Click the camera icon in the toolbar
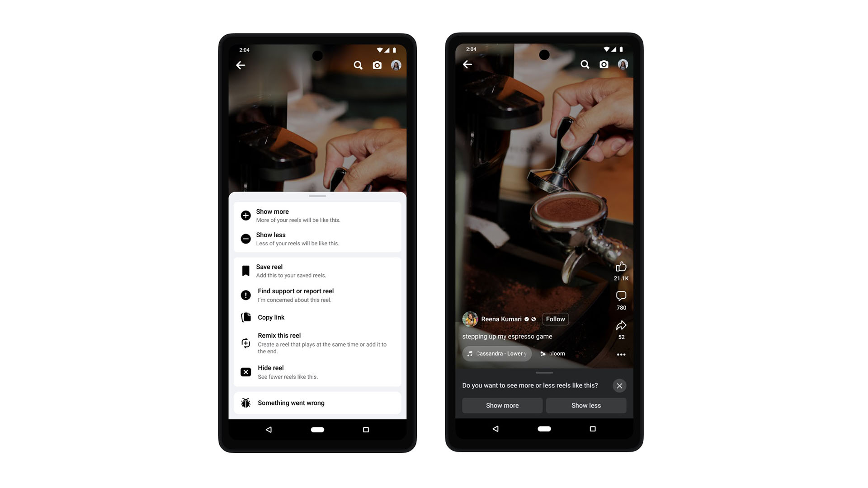This screenshot has height=488, width=868. (378, 65)
